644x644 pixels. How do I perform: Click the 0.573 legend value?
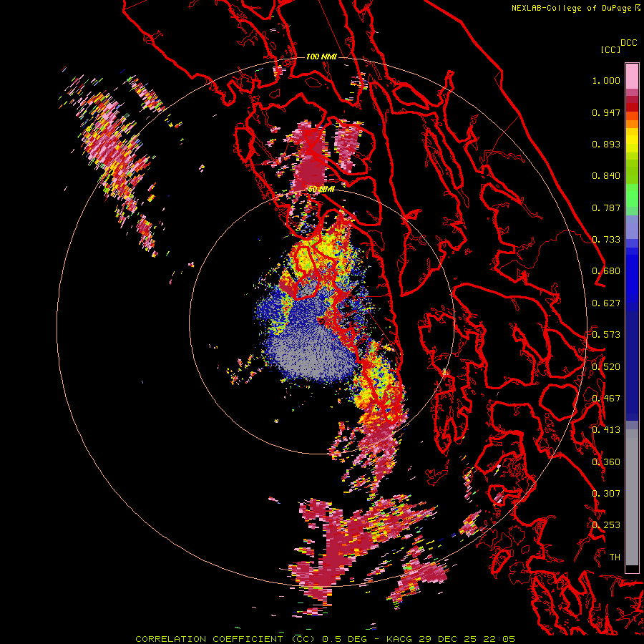pyautogui.click(x=606, y=335)
